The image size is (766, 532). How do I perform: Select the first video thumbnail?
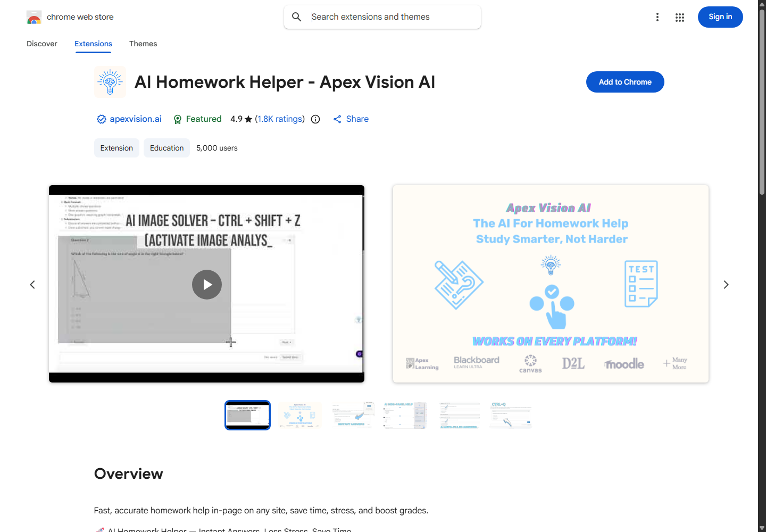pyautogui.click(x=247, y=415)
